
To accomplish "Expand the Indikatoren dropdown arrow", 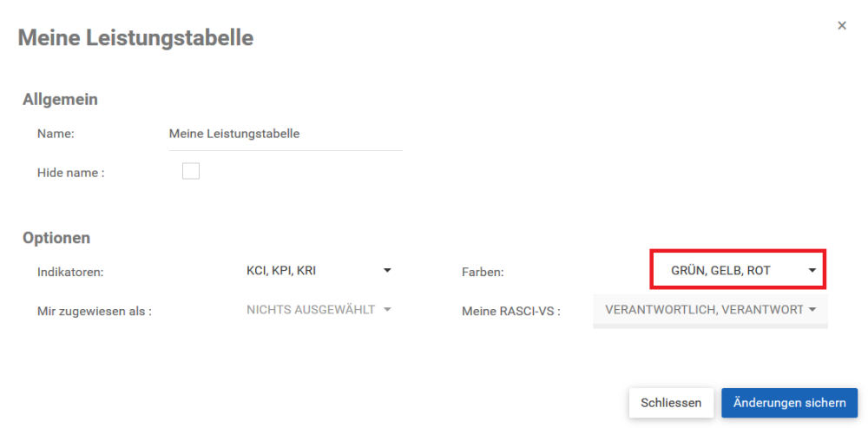I will tap(387, 270).
